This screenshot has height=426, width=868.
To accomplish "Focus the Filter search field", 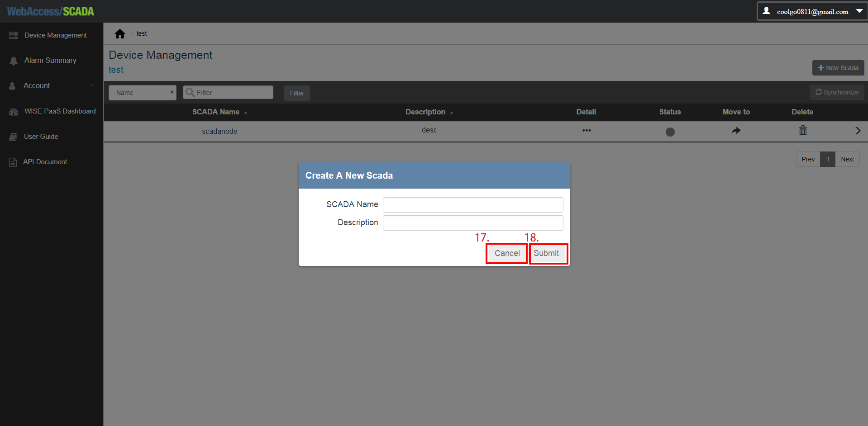I will pos(228,92).
